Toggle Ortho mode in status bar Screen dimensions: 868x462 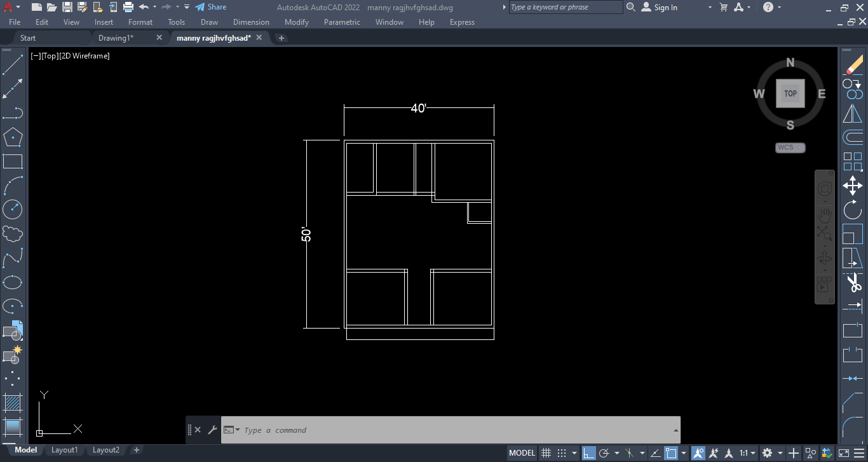pos(589,452)
